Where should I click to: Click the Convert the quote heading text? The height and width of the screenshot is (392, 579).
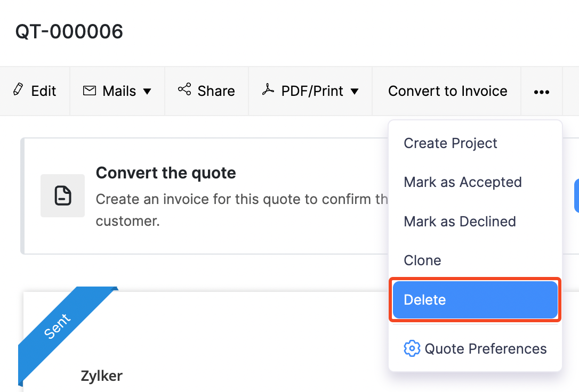pos(166,173)
